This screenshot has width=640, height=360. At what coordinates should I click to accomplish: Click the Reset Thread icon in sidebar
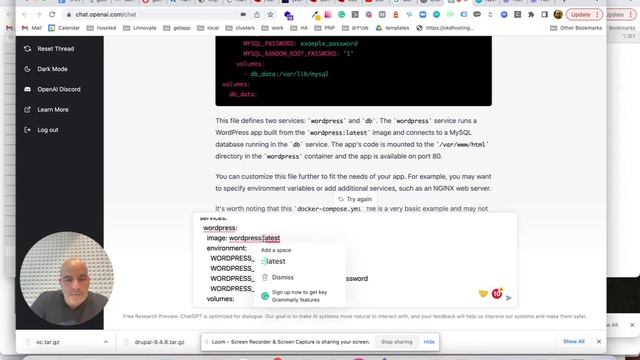tap(27, 49)
